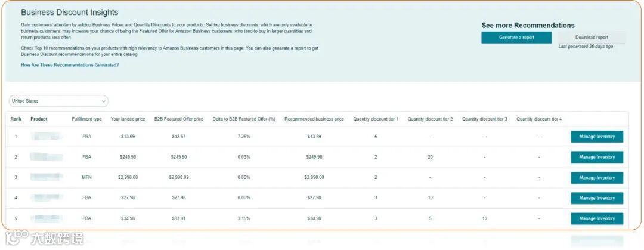Select tier 3 quantity 10 in rank 5 row

point(485,219)
